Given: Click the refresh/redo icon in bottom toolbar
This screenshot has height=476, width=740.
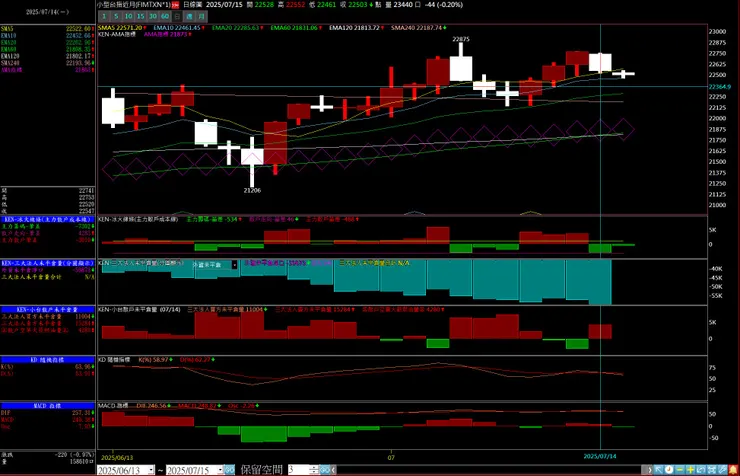Looking at the screenshot, I should [x=701, y=470].
